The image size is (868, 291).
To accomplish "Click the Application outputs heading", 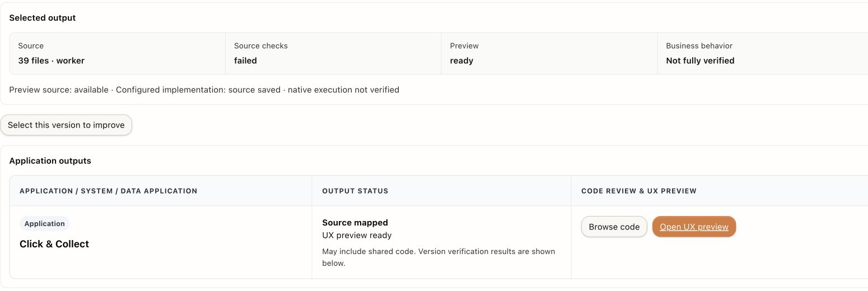I will (50, 161).
